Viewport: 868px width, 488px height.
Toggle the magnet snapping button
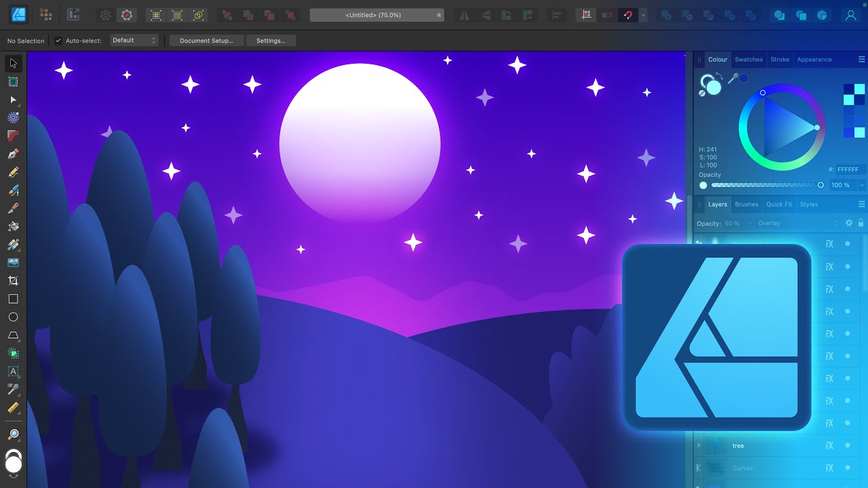[x=628, y=15]
